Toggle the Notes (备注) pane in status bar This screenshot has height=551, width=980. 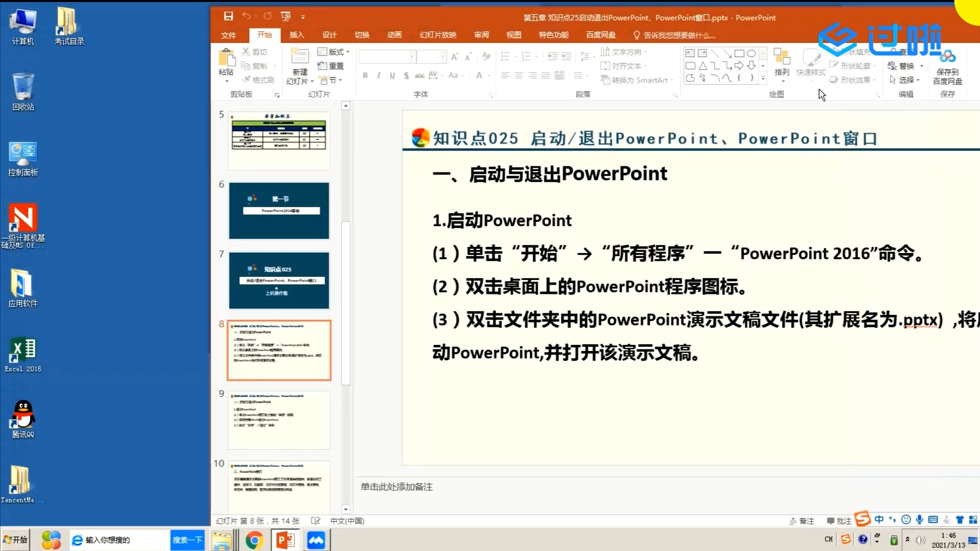point(802,521)
